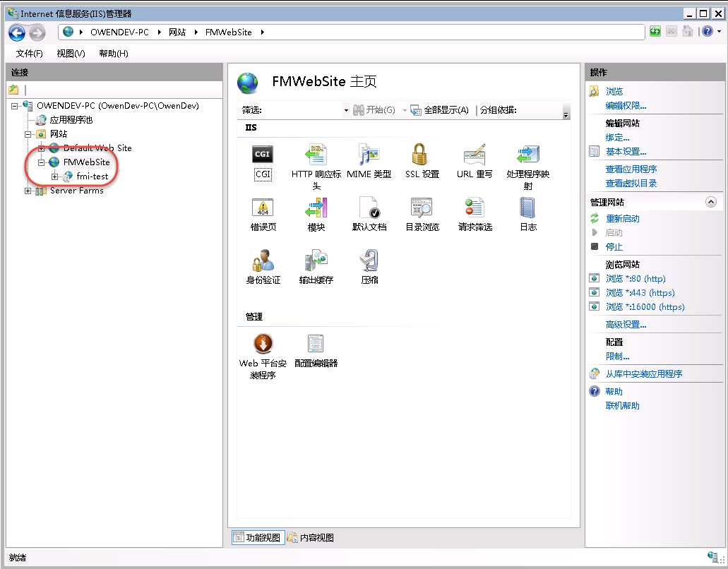Screen dimensions: 728x569
Task: Open the 模块 feature icon
Action: [x=316, y=208]
